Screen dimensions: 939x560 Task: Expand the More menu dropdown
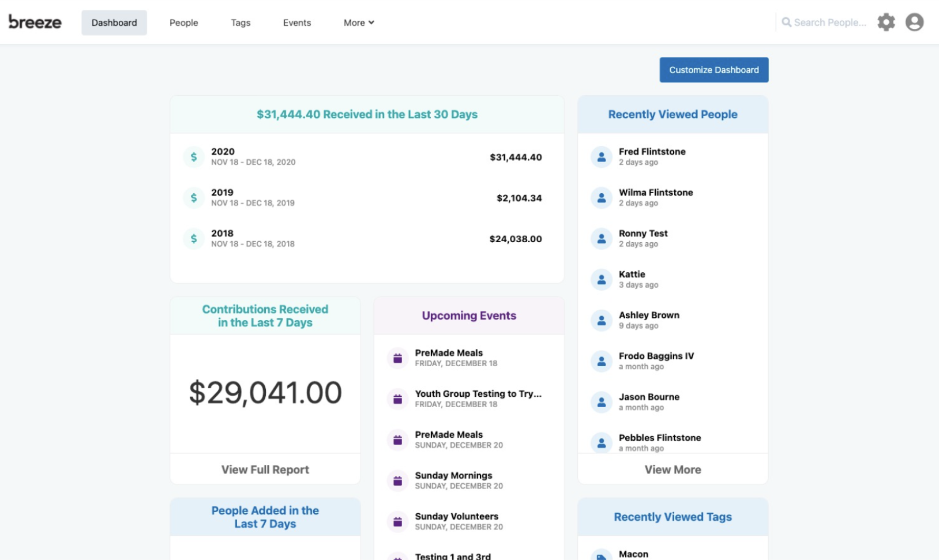[359, 22]
